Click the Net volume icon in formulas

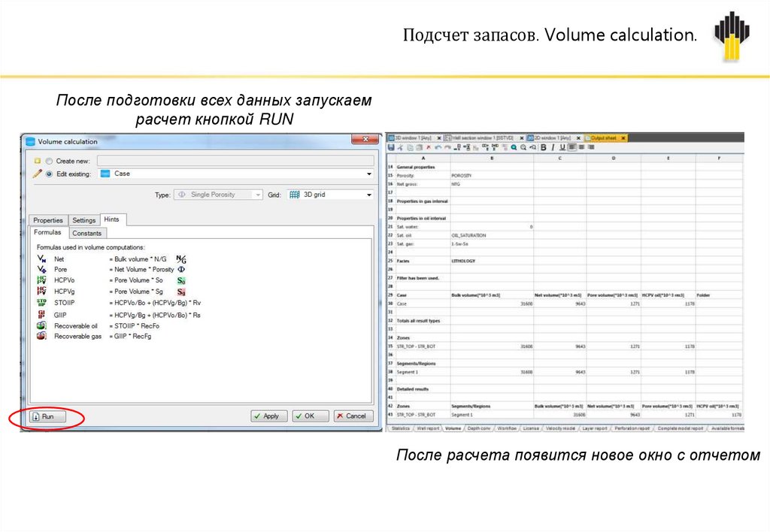point(42,258)
